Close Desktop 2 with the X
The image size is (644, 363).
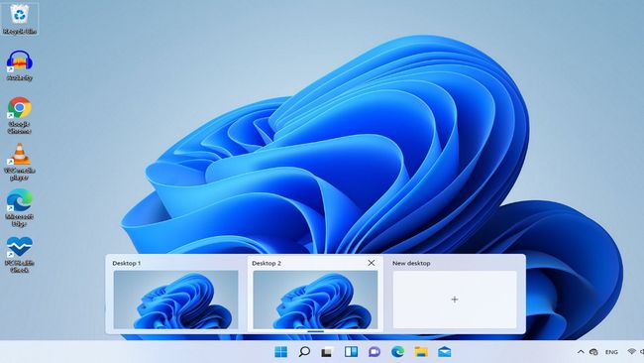[372, 263]
